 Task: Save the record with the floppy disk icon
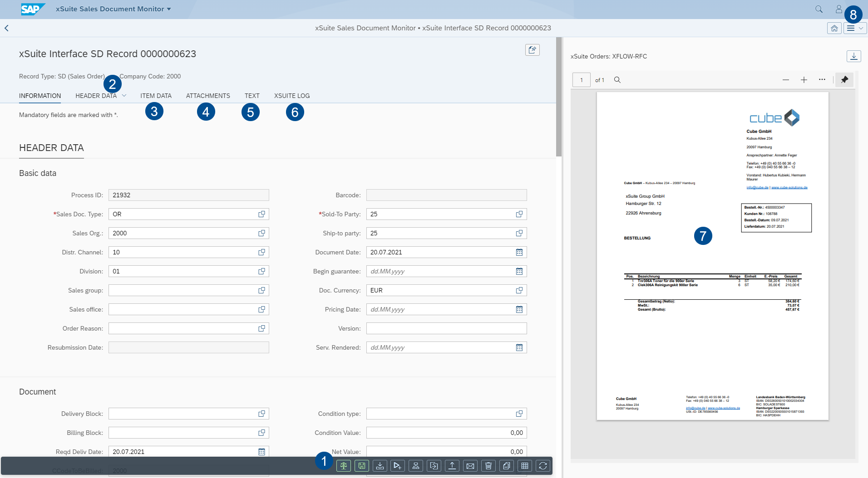362,466
